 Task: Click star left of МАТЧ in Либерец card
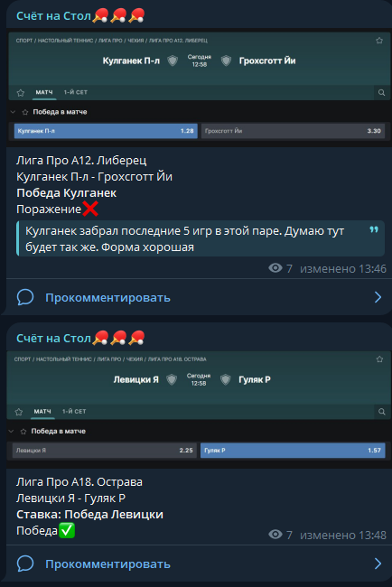[21, 92]
